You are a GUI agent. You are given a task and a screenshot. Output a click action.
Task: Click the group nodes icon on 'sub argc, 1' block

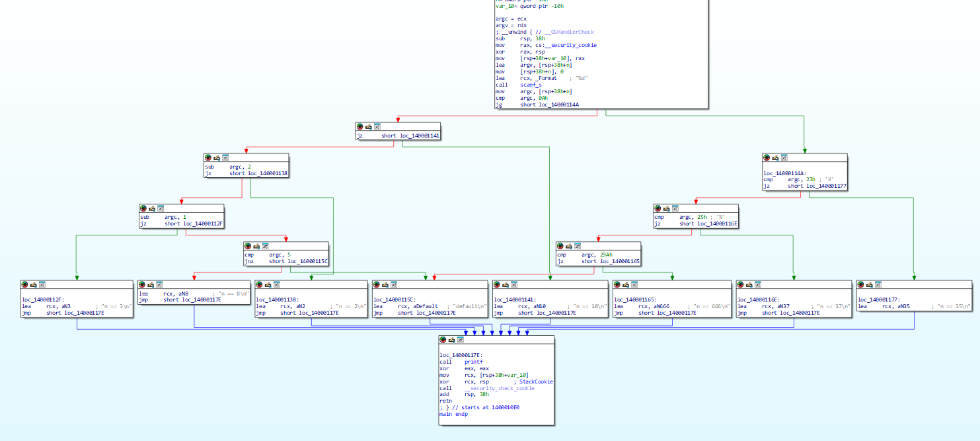pyautogui.click(x=161, y=208)
